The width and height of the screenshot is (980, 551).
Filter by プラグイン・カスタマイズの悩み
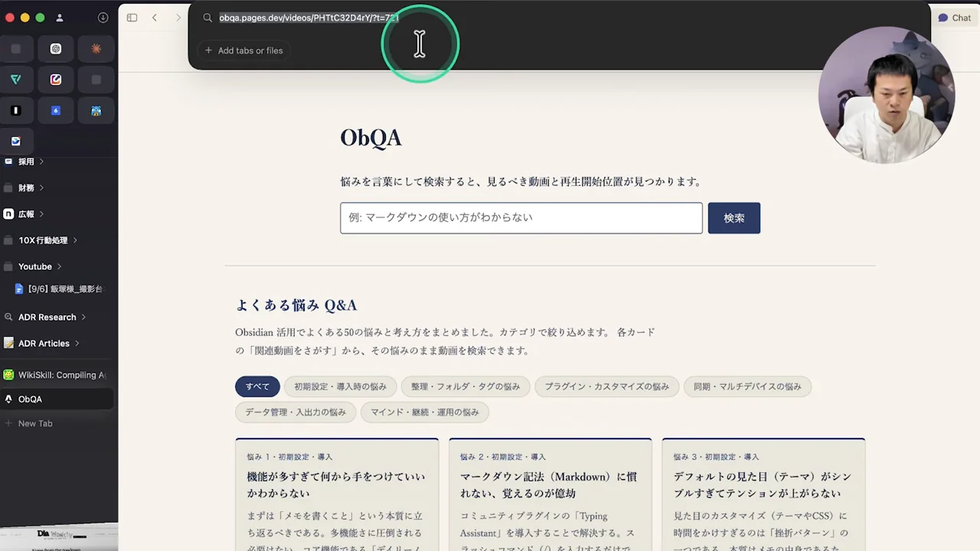[607, 386]
